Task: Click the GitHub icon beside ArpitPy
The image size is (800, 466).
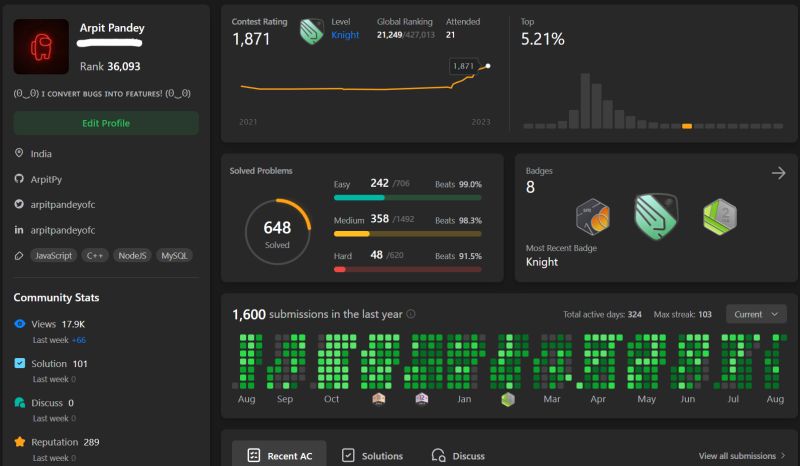Action: (19, 179)
